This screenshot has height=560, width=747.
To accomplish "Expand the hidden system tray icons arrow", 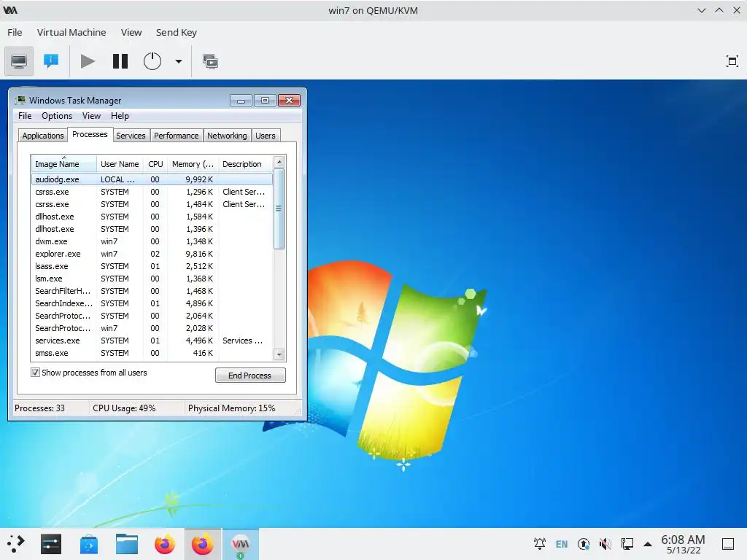I will (648, 544).
